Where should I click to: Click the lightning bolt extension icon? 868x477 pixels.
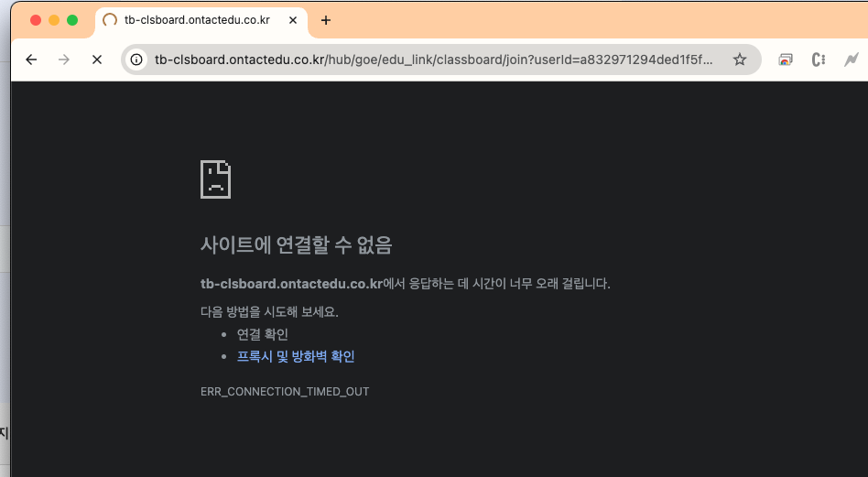coord(852,60)
